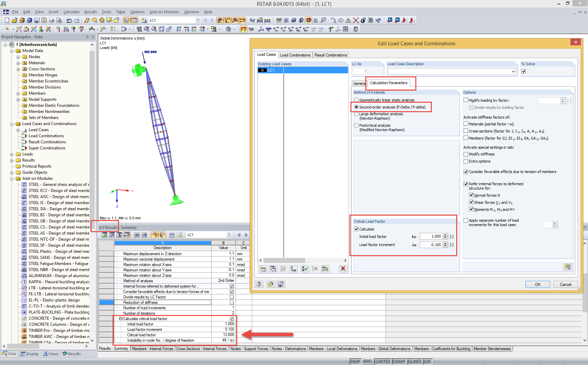Switch navigator to Views panel
The width and height of the screenshot is (588, 365).
pos(51,354)
